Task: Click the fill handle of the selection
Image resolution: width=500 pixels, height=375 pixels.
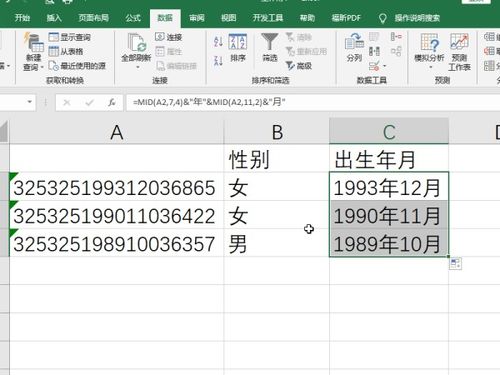Action: (x=449, y=256)
